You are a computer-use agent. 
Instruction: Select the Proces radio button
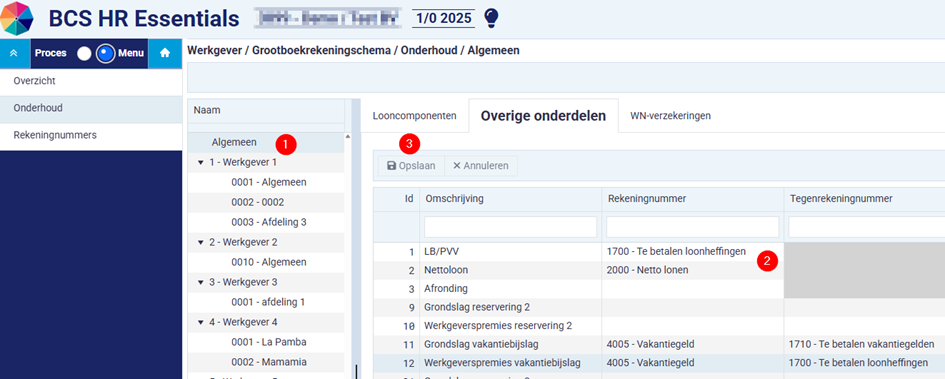(x=84, y=54)
